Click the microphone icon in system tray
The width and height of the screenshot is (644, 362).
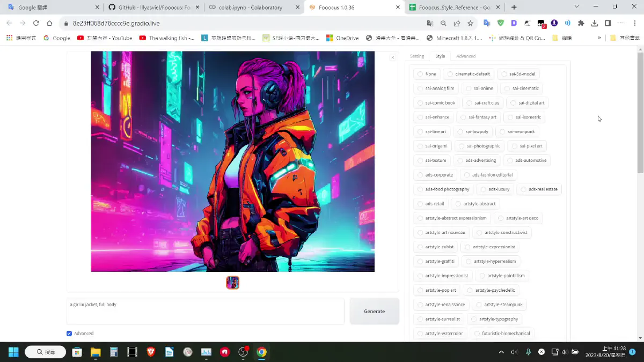(528, 352)
